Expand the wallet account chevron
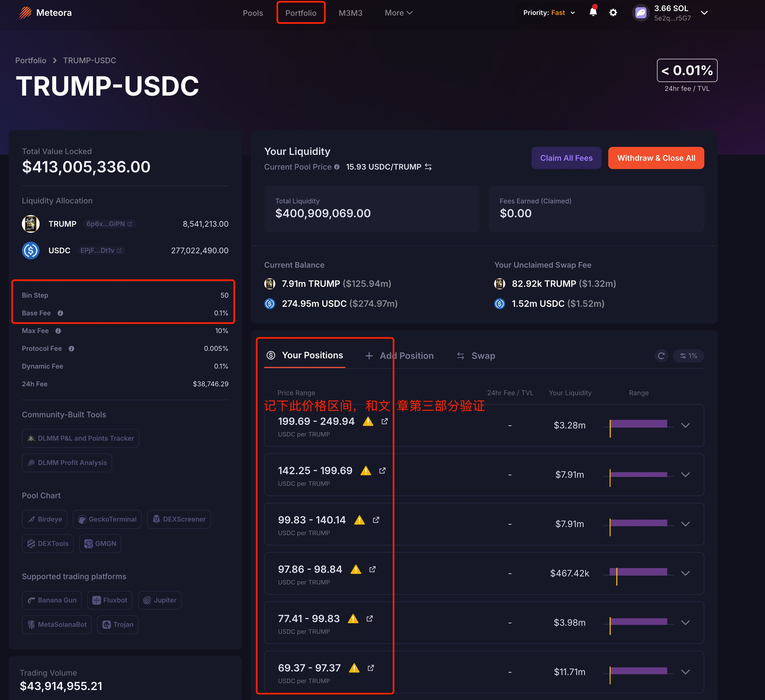The width and height of the screenshot is (765, 700). click(704, 13)
